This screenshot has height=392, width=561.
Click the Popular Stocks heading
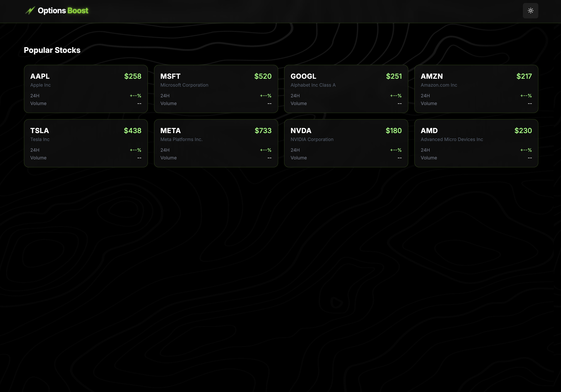tap(52, 50)
